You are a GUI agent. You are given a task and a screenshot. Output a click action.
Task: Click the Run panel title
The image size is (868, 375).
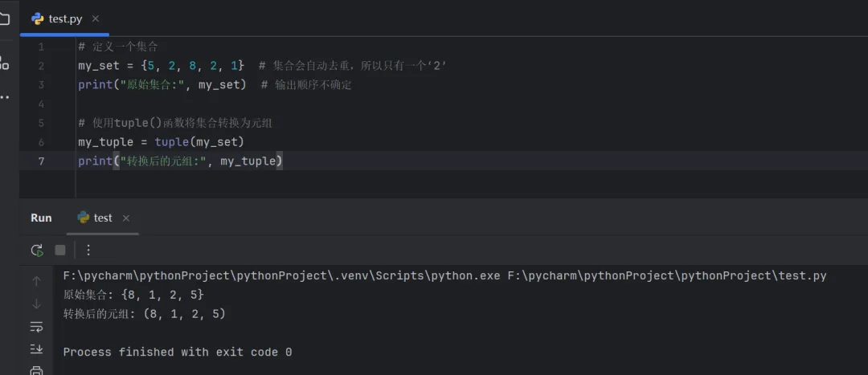[x=41, y=218]
